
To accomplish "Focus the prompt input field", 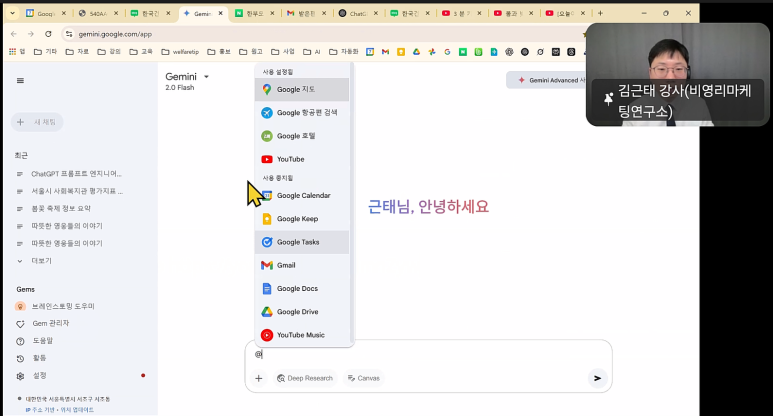I will coord(428,354).
